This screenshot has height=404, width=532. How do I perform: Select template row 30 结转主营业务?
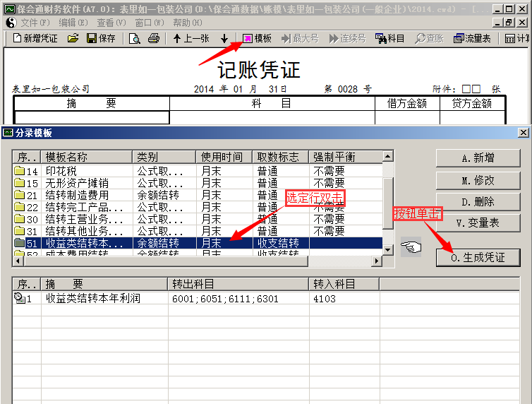pos(198,220)
